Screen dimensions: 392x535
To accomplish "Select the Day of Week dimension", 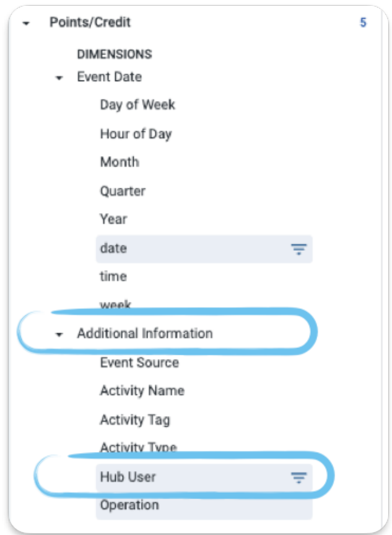I will coord(137,105).
